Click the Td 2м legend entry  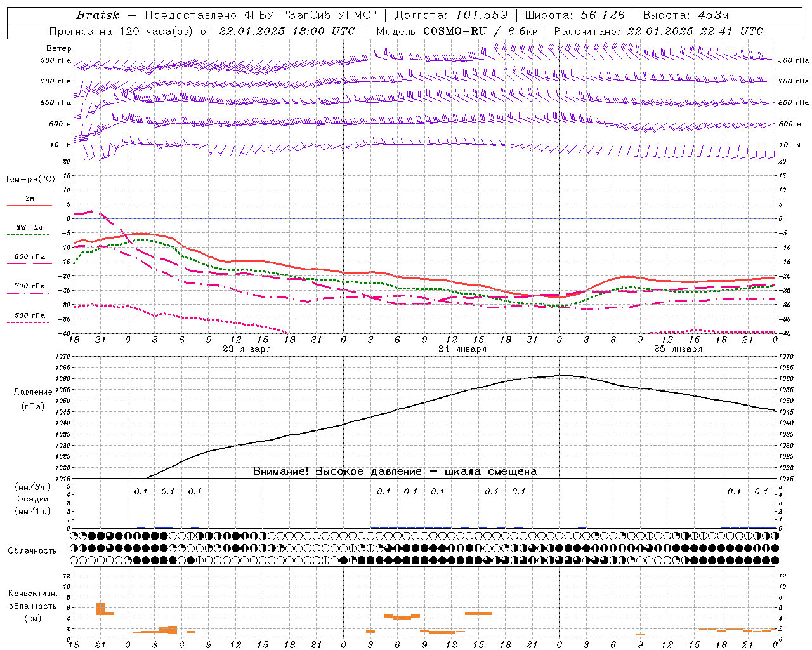point(30,227)
